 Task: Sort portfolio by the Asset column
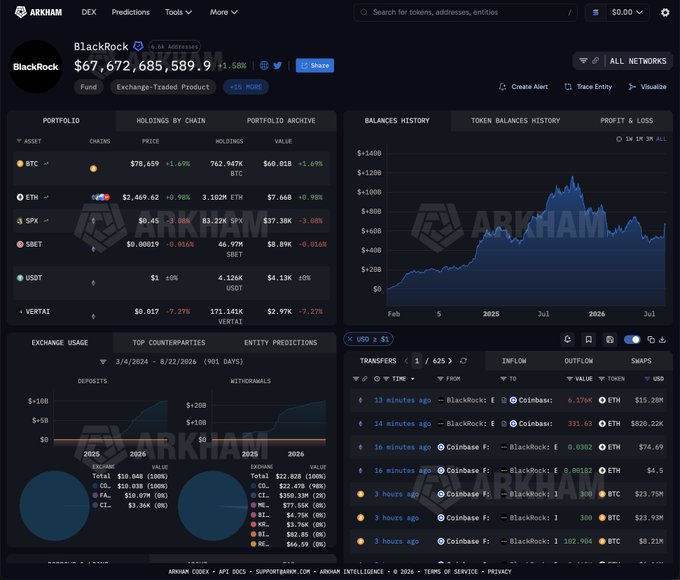click(29, 141)
